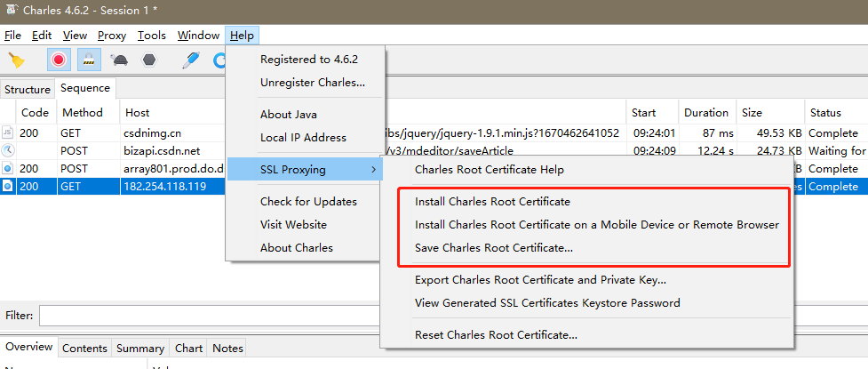Open the Tools menu

point(152,36)
